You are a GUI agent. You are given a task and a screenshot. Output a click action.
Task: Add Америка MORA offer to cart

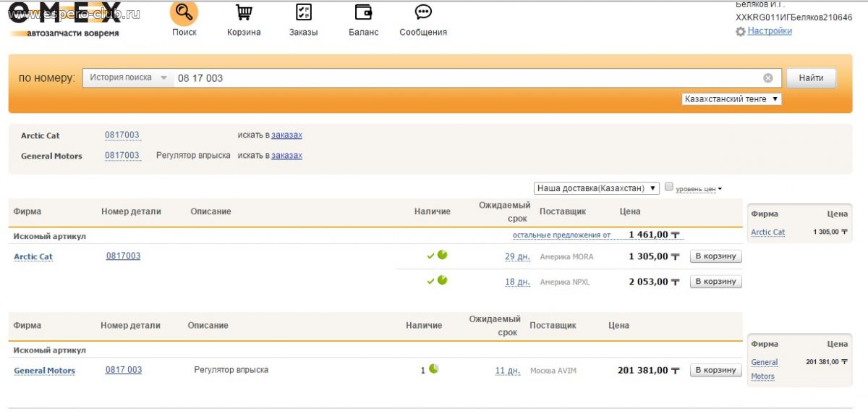[x=715, y=256]
